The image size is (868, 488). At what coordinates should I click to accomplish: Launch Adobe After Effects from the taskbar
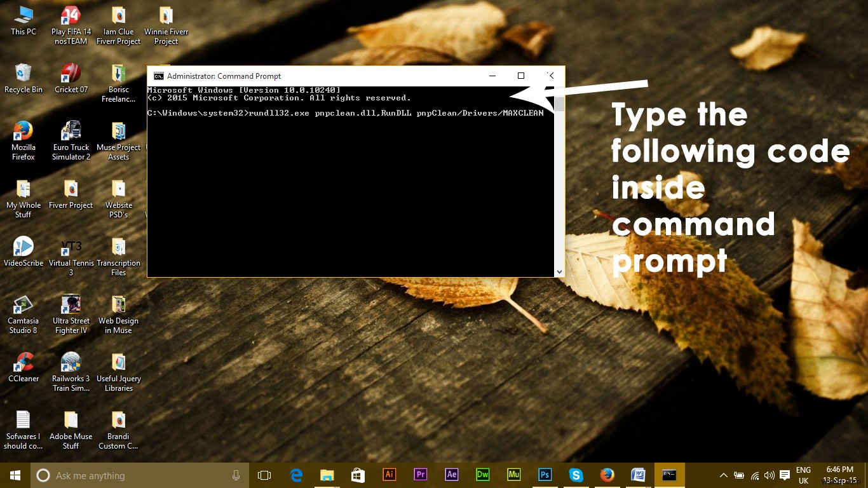(451, 475)
